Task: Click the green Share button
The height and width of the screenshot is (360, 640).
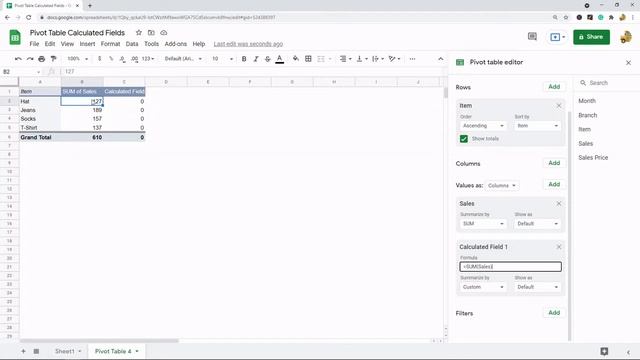Action: point(591,37)
